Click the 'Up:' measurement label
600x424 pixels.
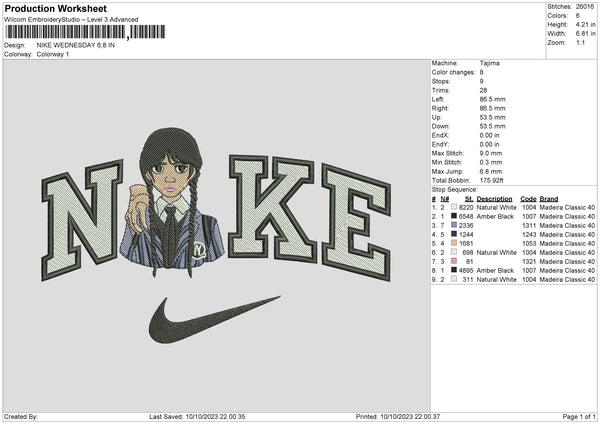[x=437, y=117]
